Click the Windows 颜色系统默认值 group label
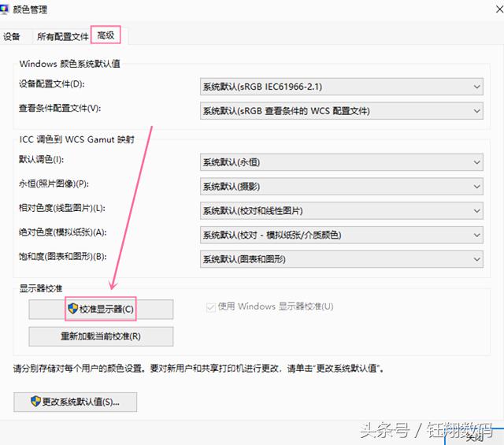The height and width of the screenshot is (445, 504). 69,64
